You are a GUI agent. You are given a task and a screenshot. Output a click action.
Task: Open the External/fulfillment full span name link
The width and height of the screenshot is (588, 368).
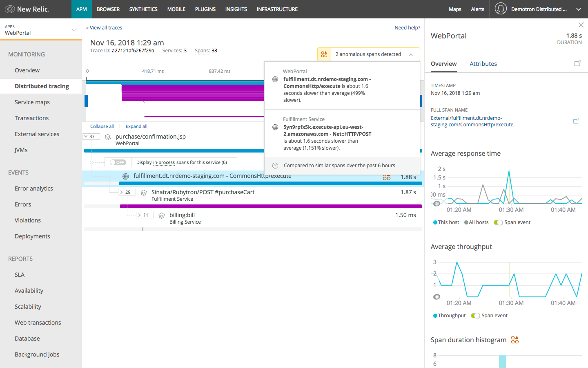tap(472, 121)
